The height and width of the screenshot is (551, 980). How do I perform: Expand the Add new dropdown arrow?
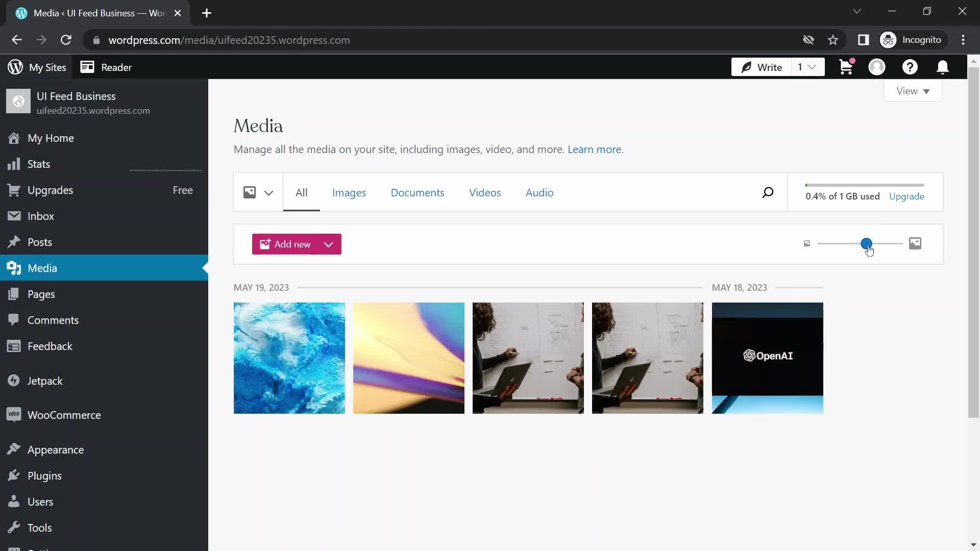(329, 243)
